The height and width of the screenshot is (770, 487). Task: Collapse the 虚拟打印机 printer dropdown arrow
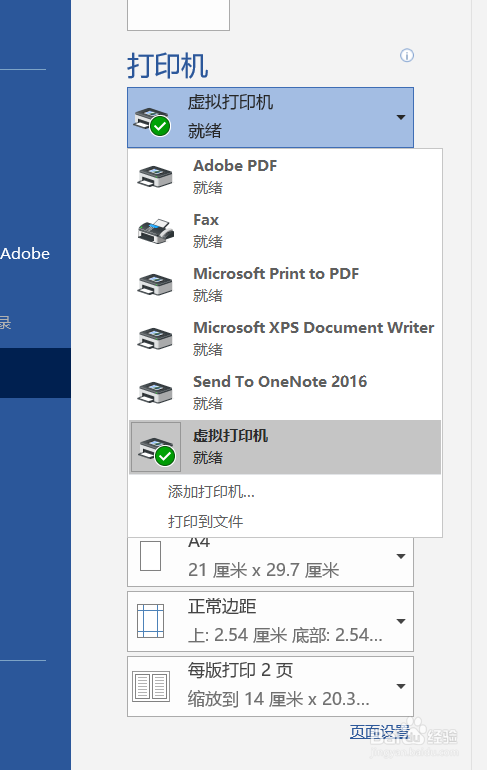(401, 117)
